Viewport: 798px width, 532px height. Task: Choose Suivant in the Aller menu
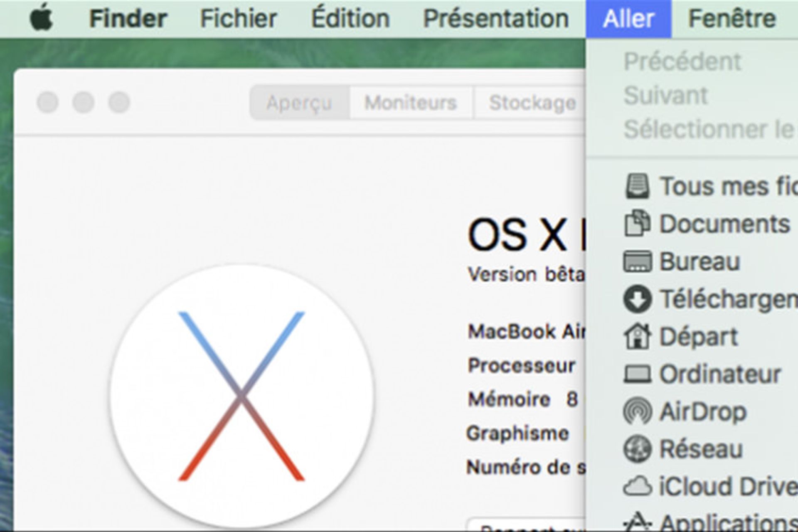coord(665,96)
